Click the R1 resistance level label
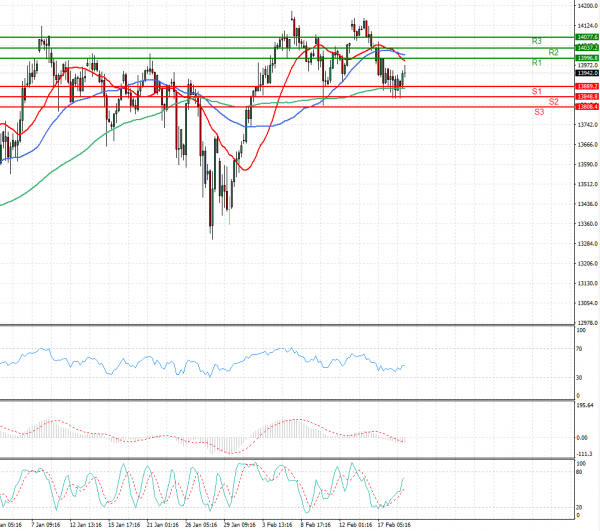 pyautogui.click(x=536, y=62)
